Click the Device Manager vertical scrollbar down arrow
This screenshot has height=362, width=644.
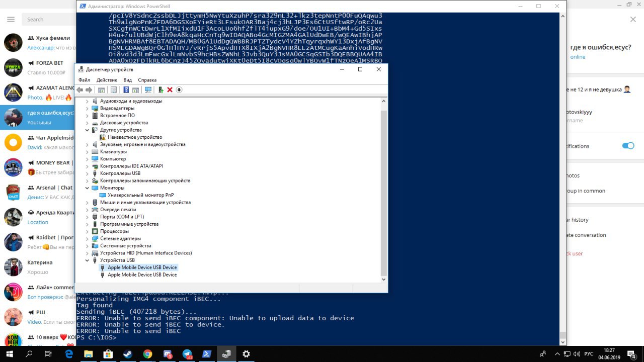(384, 280)
